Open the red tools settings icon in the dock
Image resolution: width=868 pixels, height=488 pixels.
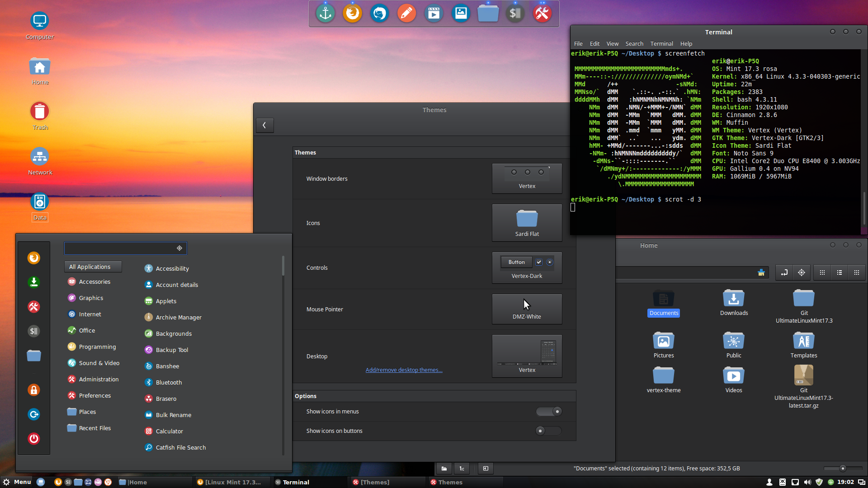click(542, 14)
